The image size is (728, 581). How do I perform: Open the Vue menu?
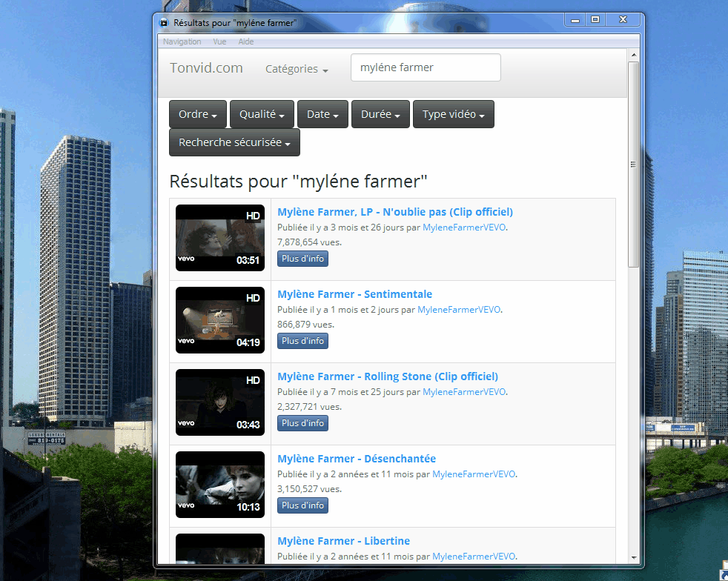click(219, 41)
